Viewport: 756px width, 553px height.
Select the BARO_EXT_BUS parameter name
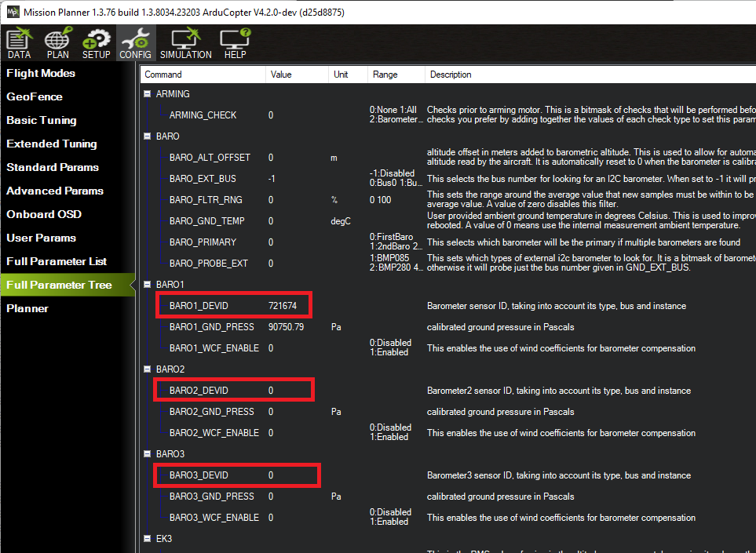(203, 179)
